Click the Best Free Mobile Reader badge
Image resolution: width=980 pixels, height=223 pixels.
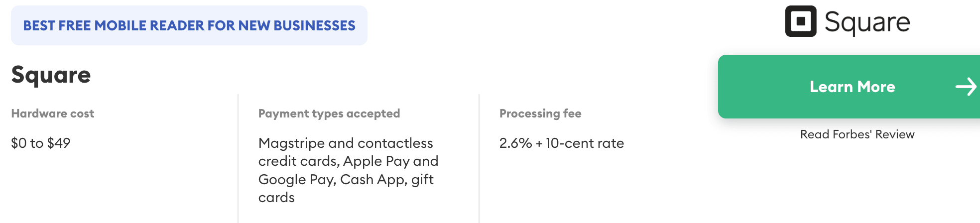click(189, 25)
